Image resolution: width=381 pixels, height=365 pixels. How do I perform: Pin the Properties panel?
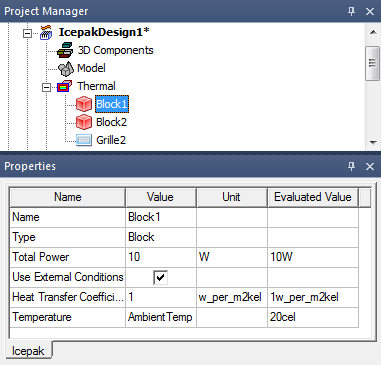[x=351, y=166]
